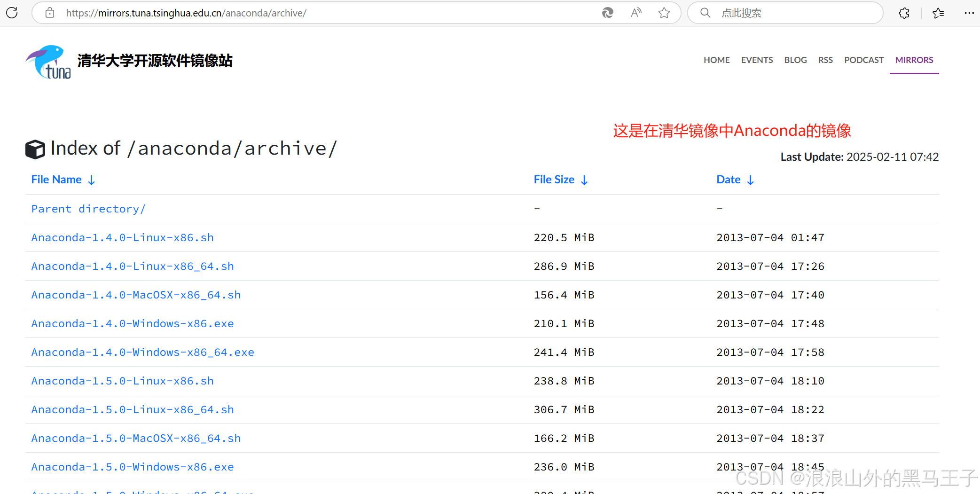980x494 pixels.
Task: Click the package box icon beside Index of
Action: pyautogui.click(x=35, y=149)
